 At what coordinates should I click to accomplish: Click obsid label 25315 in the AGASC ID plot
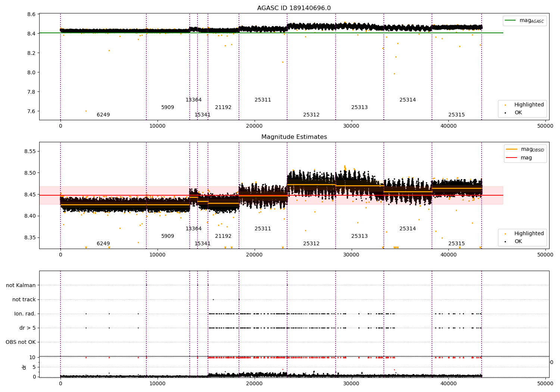pyautogui.click(x=457, y=115)
